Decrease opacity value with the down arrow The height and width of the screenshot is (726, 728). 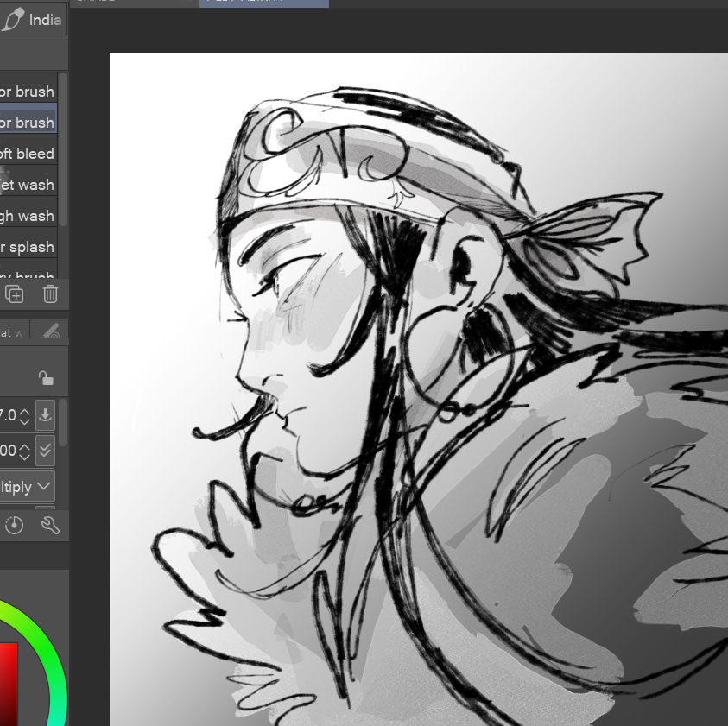point(24,456)
